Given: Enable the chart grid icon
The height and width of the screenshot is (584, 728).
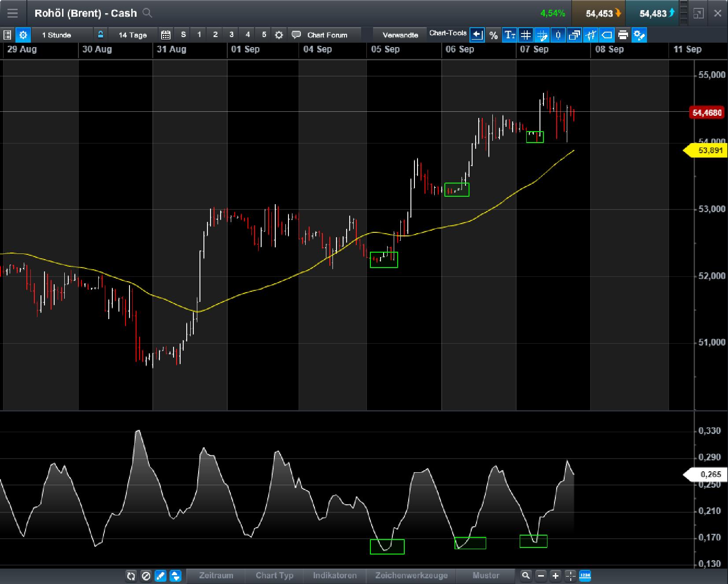Looking at the screenshot, I should tap(526, 35).
